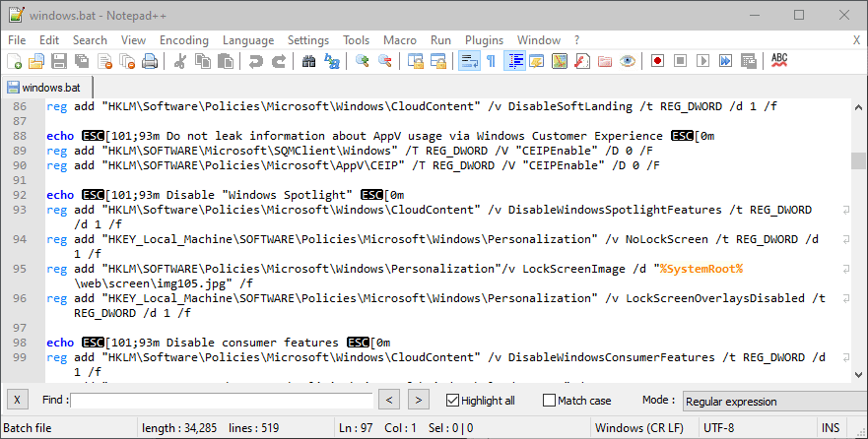
Task: Open the Edit menu
Action: [49, 40]
